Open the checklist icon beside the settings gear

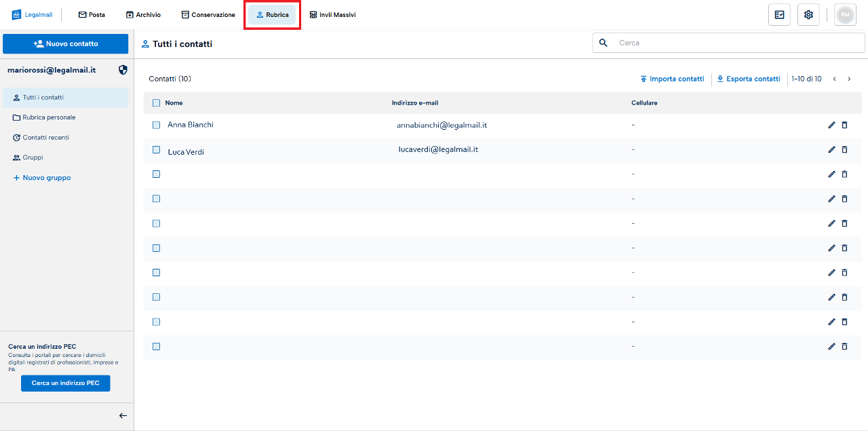[779, 15]
